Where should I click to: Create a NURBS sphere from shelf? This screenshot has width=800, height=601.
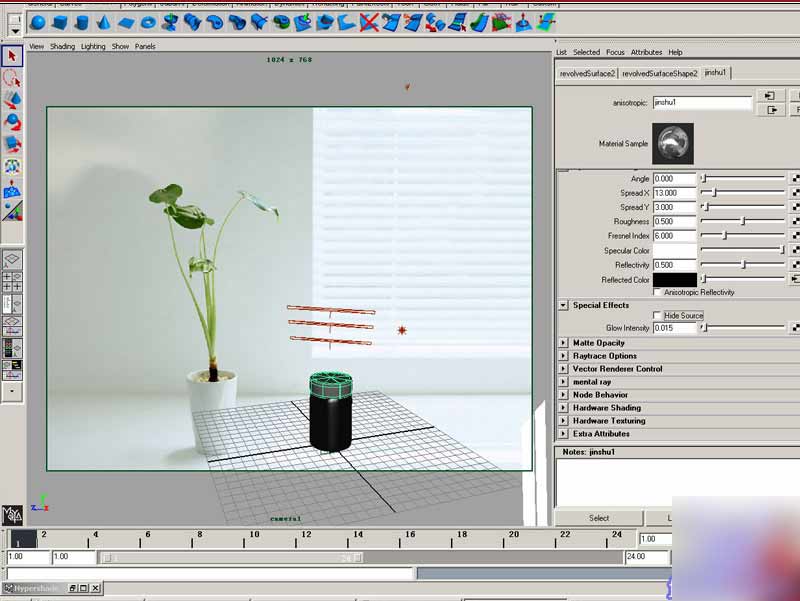(38, 23)
